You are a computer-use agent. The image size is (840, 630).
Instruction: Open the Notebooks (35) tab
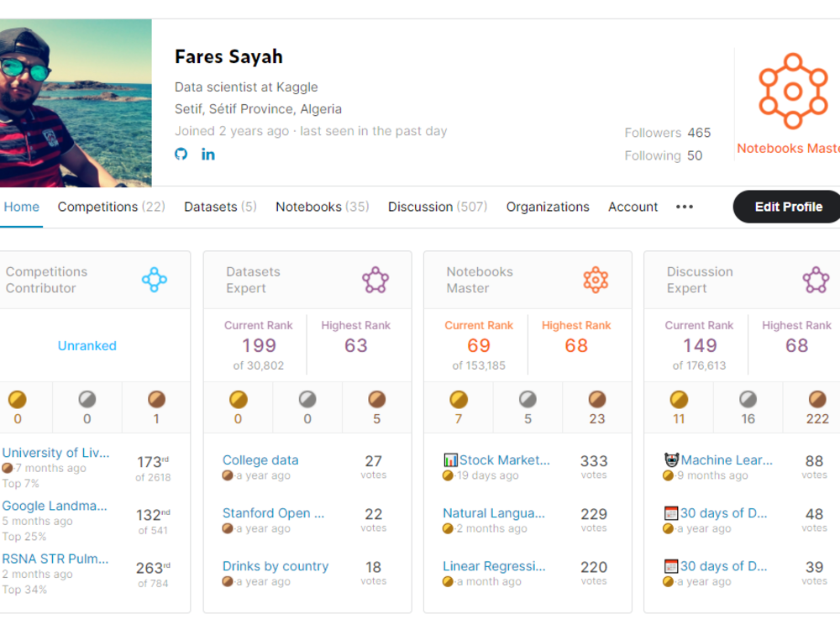click(323, 207)
